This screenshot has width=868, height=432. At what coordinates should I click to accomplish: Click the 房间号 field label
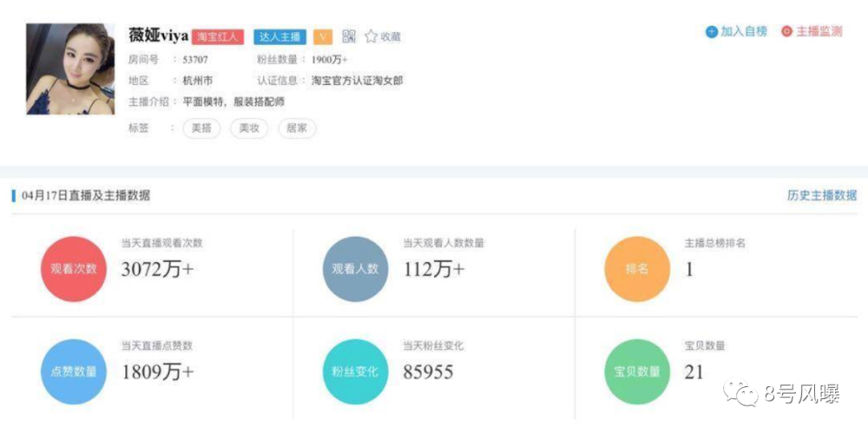(143, 59)
